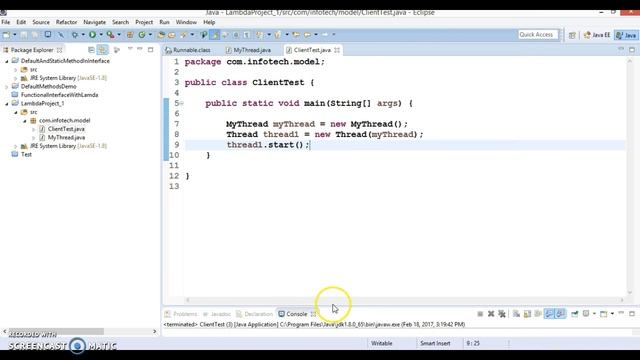This screenshot has width=640, height=360.
Task: Open the Open Perspective icon
Action: (x=572, y=35)
